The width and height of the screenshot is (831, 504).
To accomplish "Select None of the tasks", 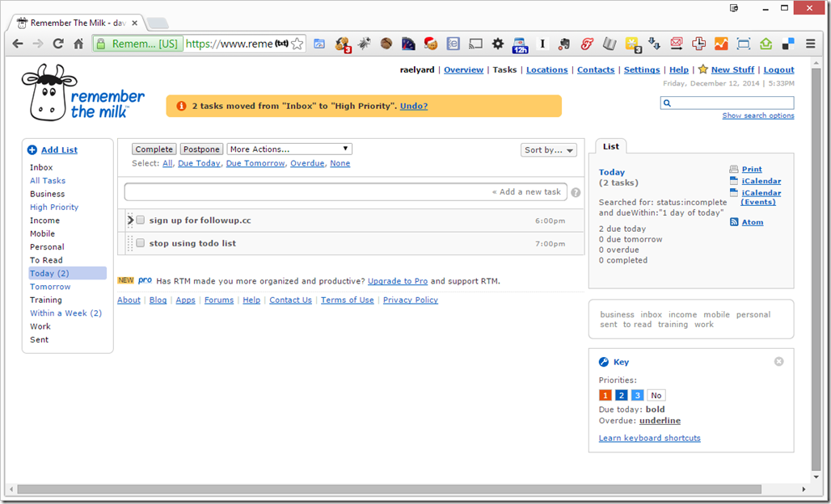I will [x=340, y=164].
